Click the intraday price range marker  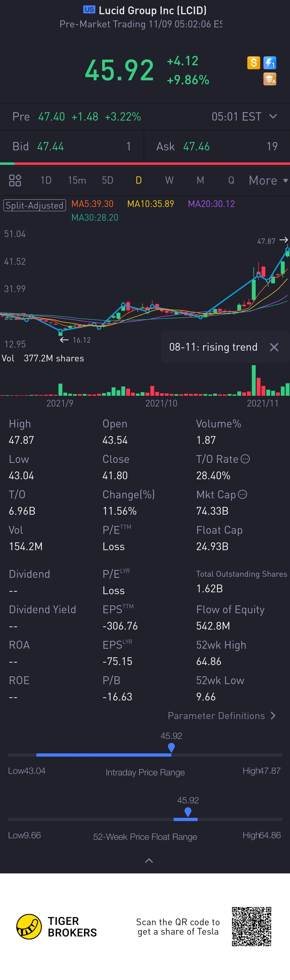[x=171, y=747]
